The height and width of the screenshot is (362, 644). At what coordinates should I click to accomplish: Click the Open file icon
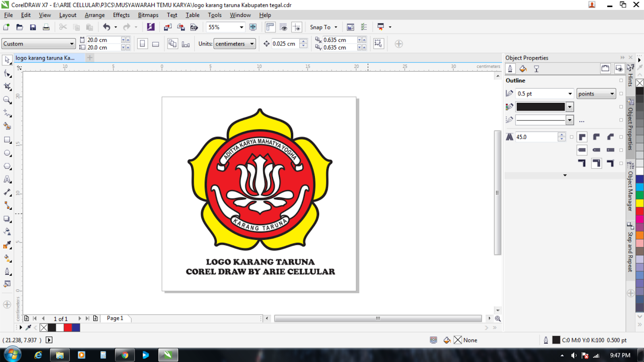[x=19, y=27]
